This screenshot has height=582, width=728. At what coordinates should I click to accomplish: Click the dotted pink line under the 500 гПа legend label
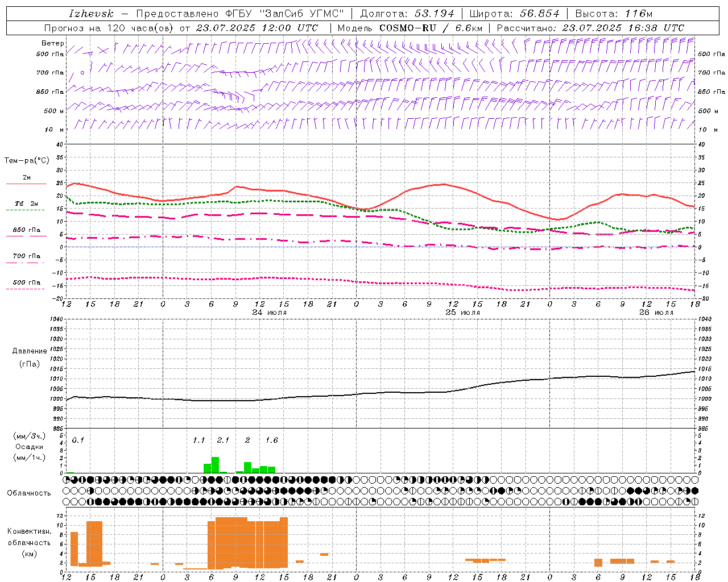(x=26, y=289)
